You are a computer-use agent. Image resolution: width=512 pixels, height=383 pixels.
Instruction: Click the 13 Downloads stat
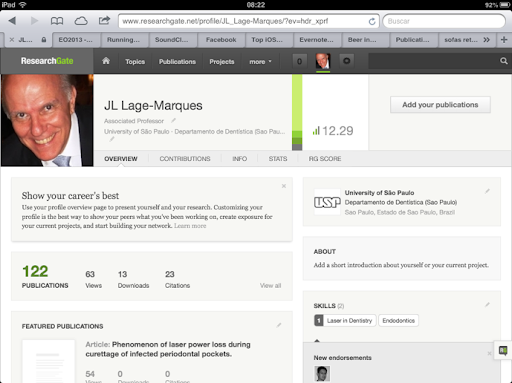coord(133,279)
